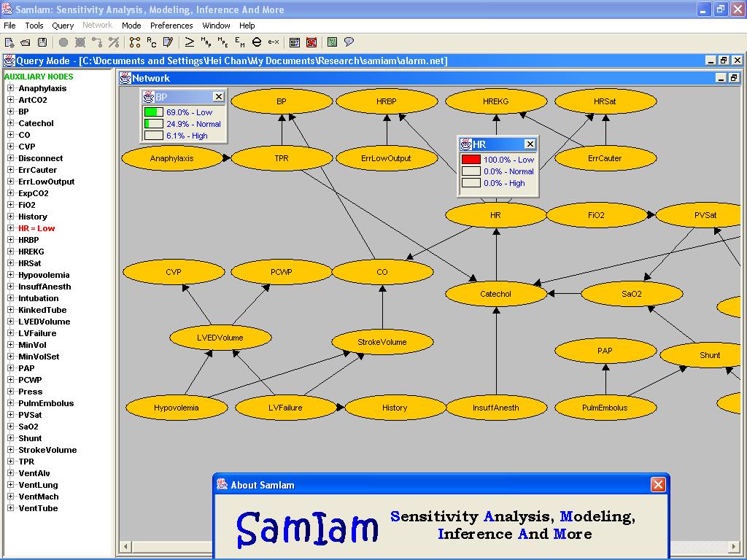Click the Network window title icon
This screenshot has height=560, width=747.
click(x=125, y=78)
